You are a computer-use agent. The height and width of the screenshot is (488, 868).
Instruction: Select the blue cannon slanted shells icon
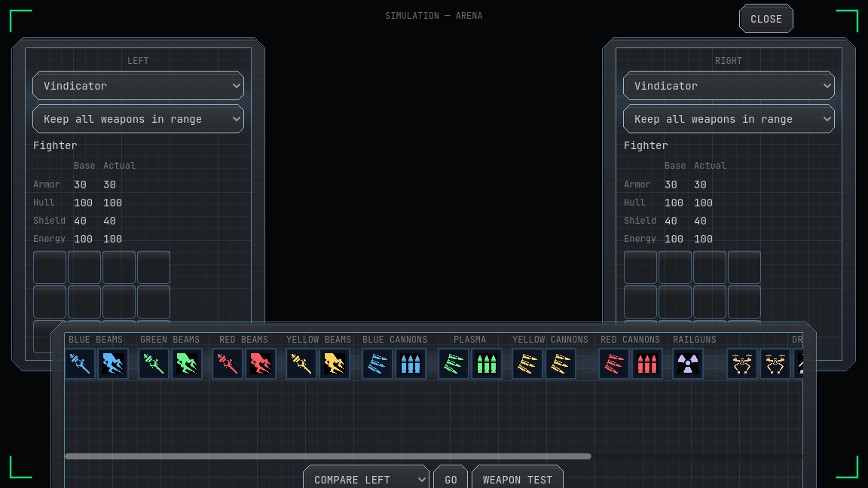pos(377,364)
